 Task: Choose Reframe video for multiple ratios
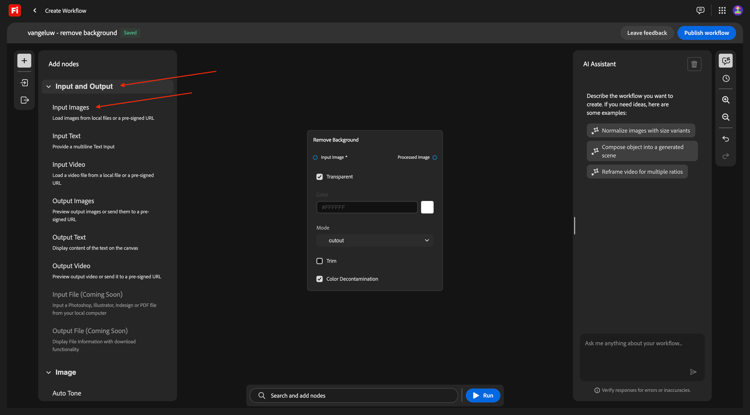(x=637, y=172)
